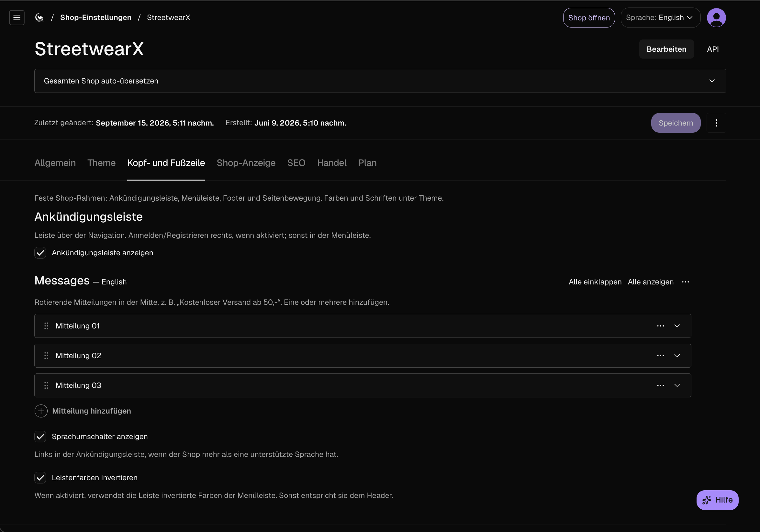Go to home via the logo icon

coord(39,17)
